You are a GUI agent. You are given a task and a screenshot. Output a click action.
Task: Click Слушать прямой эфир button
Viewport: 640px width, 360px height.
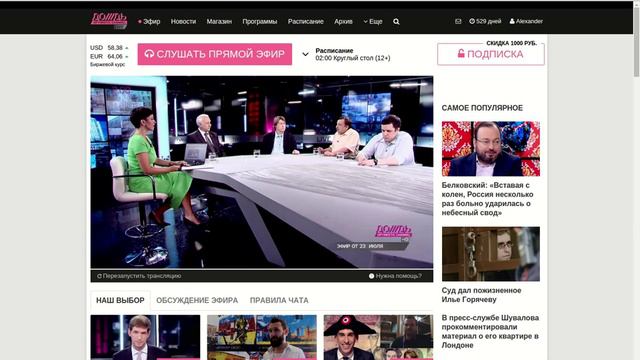215,54
